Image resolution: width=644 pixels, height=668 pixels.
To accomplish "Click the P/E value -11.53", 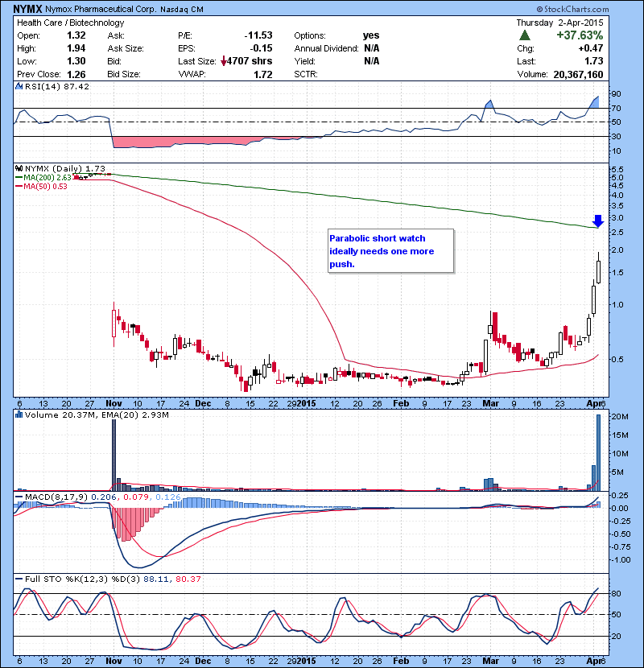I will (x=258, y=35).
